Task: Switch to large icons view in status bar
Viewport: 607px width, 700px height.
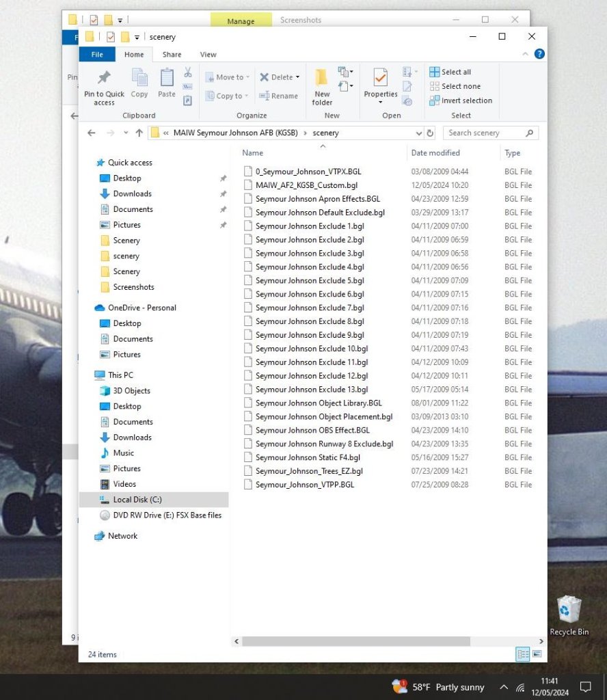Action: coord(537,654)
